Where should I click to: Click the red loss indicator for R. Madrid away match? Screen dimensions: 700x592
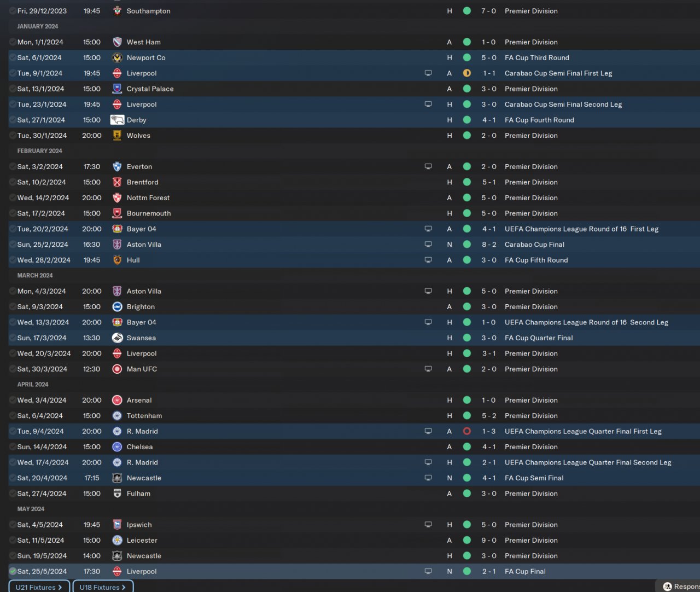point(467,431)
